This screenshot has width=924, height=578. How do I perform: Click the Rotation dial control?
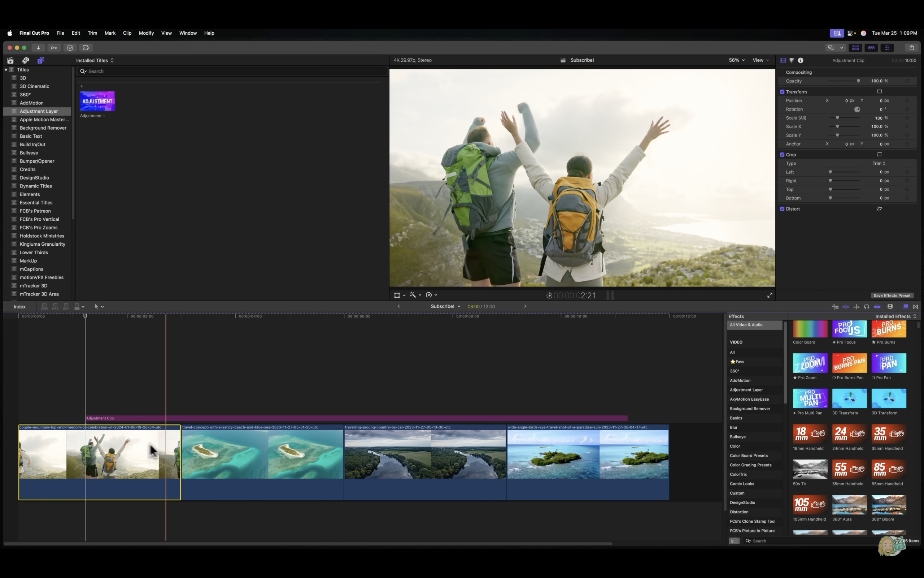click(857, 109)
